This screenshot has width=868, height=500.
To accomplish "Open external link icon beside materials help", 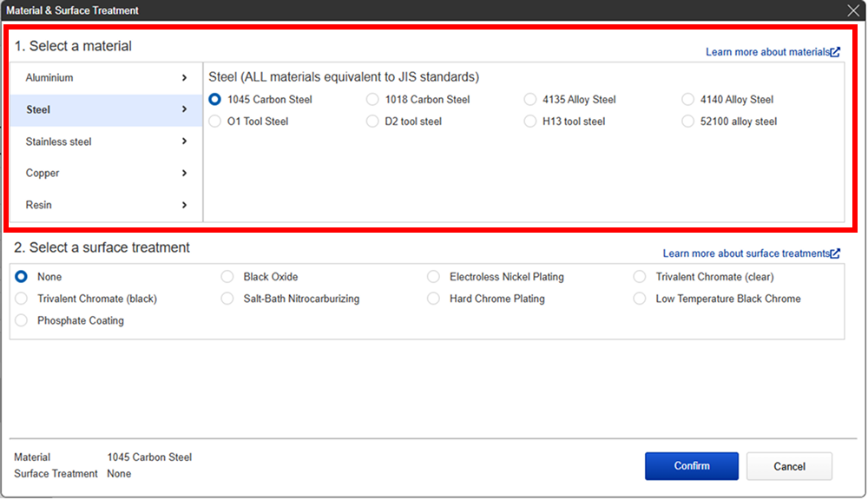I will (x=835, y=52).
